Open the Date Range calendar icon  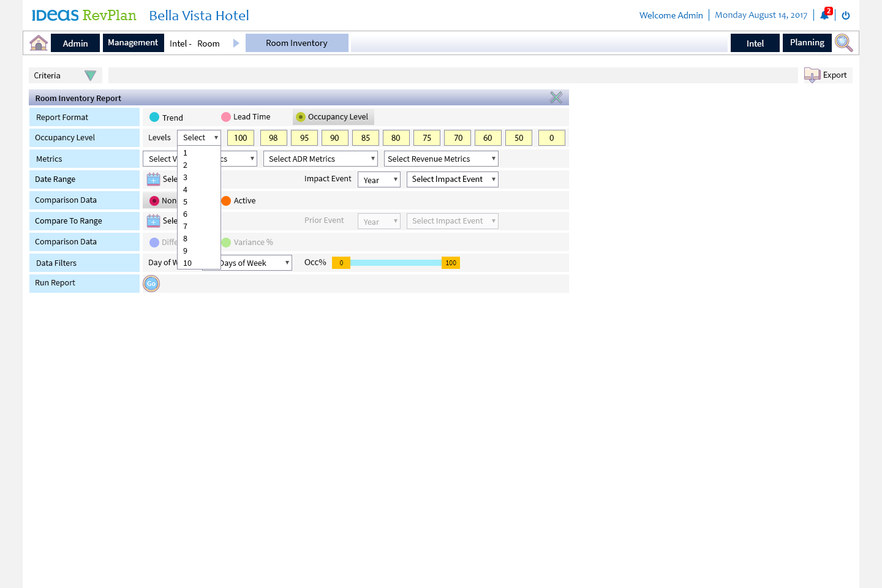tap(153, 179)
